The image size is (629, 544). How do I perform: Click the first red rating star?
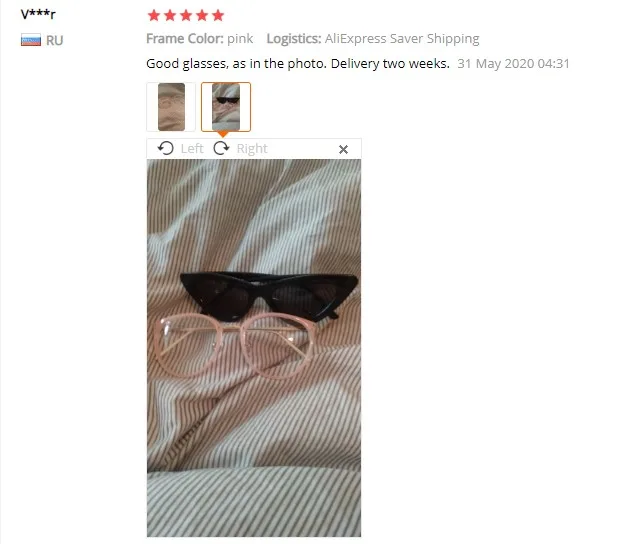click(x=154, y=16)
